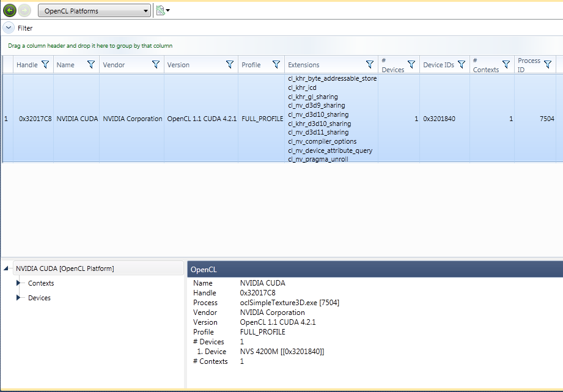The image size is (563, 392).
Task: Click the export report icon in toolbar
Action: pyautogui.click(x=158, y=10)
